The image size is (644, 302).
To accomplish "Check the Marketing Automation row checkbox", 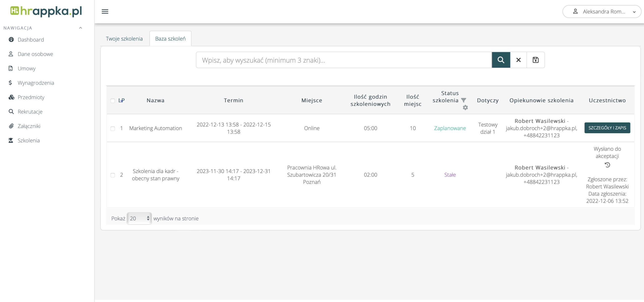I will [x=113, y=128].
